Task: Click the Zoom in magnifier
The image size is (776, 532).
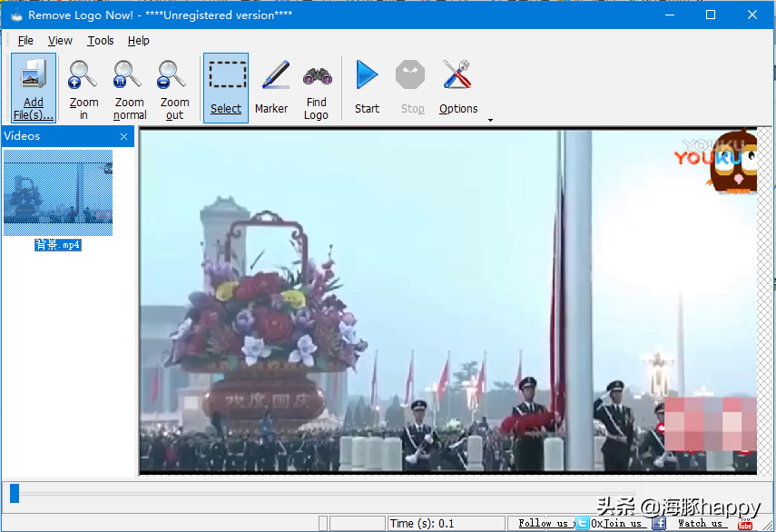Action: [83, 88]
